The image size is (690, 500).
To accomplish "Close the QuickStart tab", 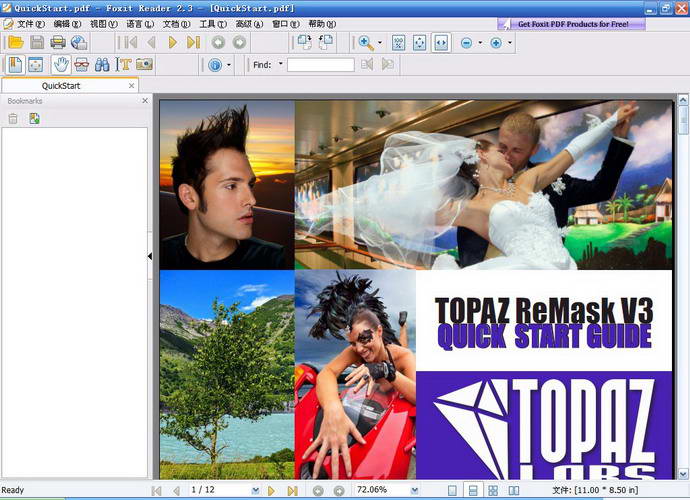I will click(x=132, y=86).
